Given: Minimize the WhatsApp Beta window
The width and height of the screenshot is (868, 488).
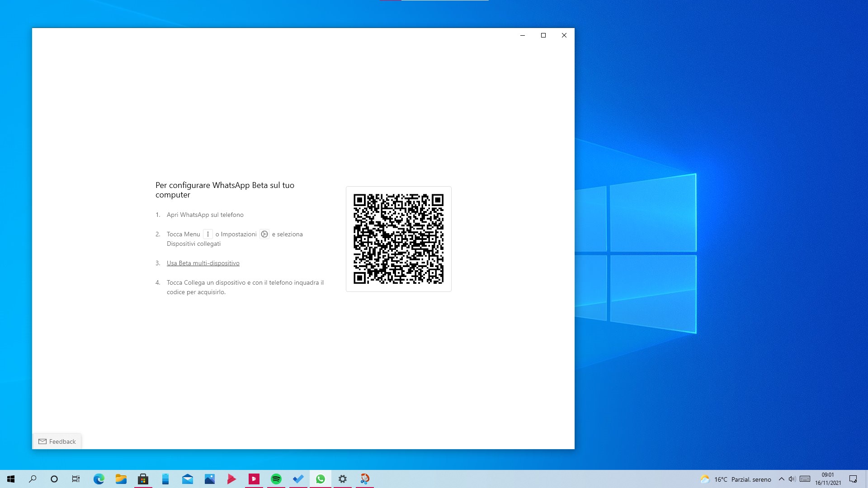Looking at the screenshot, I should pos(523,35).
